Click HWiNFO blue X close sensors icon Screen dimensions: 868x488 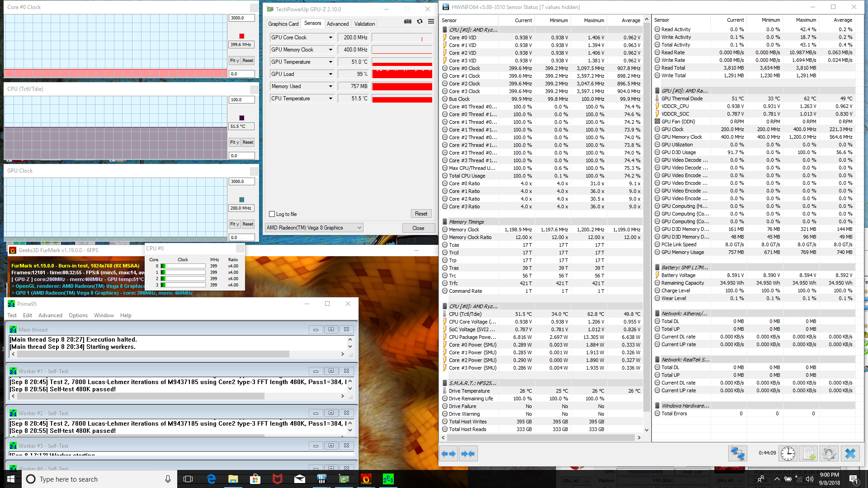pos(850,453)
